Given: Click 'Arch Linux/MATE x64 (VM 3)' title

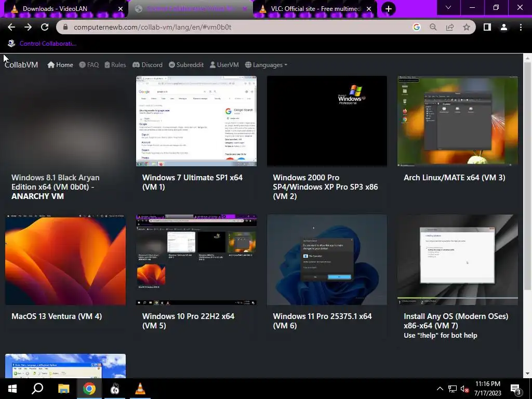Looking at the screenshot, I should [454, 178].
